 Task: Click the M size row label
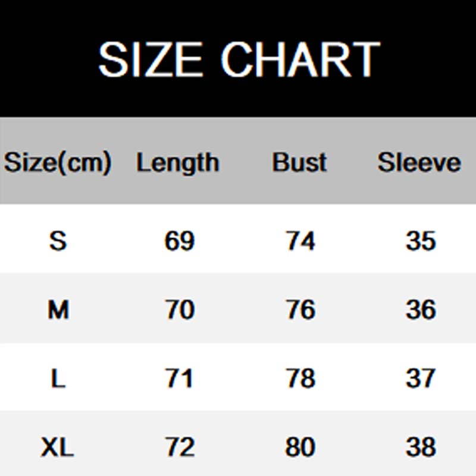pos(58,309)
